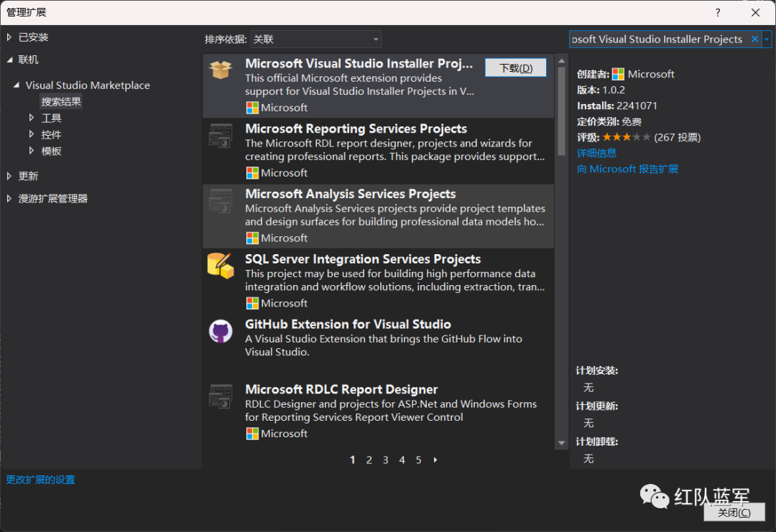Click the Reporting Services Projects thumbnail icon
The width and height of the screenshot is (776, 532).
(221, 136)
